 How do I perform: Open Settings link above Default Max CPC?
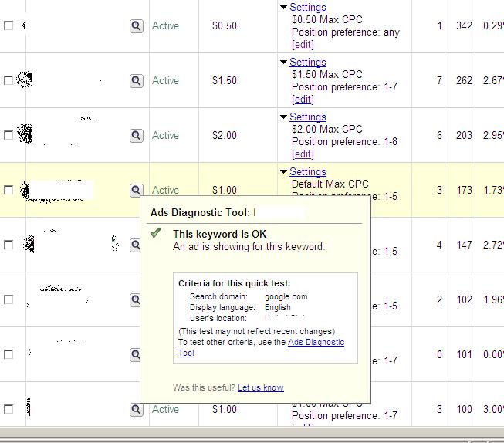point(308,171)
